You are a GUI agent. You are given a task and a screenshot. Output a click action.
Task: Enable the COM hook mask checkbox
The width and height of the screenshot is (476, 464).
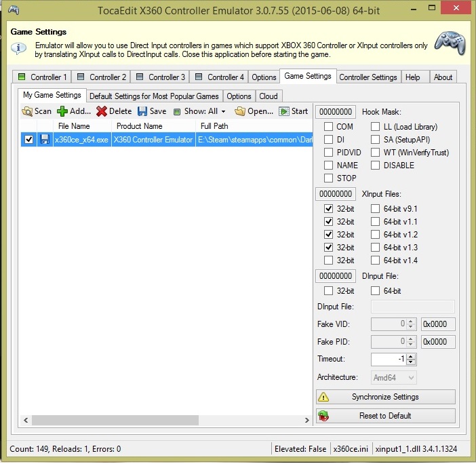[328, 126]
